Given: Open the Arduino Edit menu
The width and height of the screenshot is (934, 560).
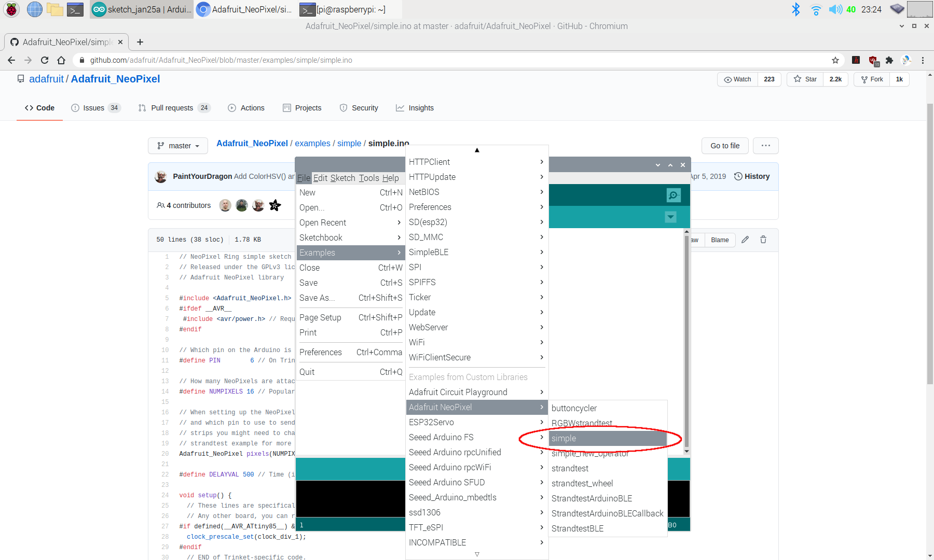Looking at the screenshot, I should click(321, 178).
